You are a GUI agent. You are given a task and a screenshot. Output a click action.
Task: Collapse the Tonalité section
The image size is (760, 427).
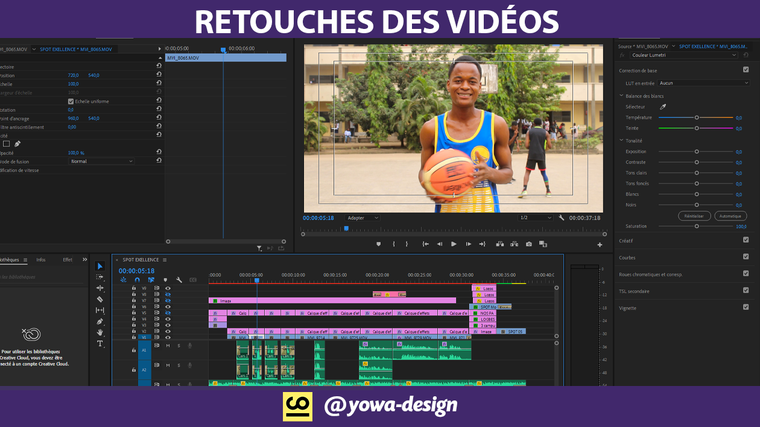[x=621, y=140]
